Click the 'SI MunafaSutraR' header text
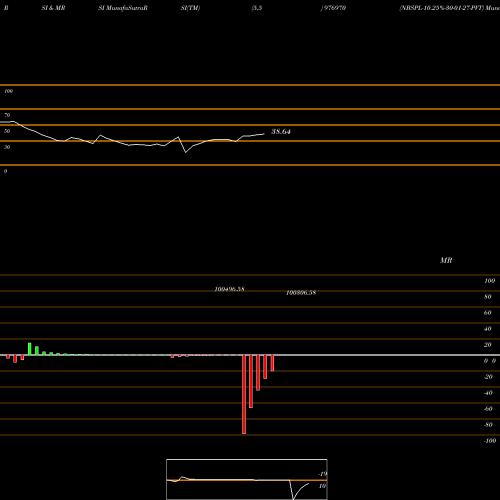The image size is (500, 500). [123, 8]
